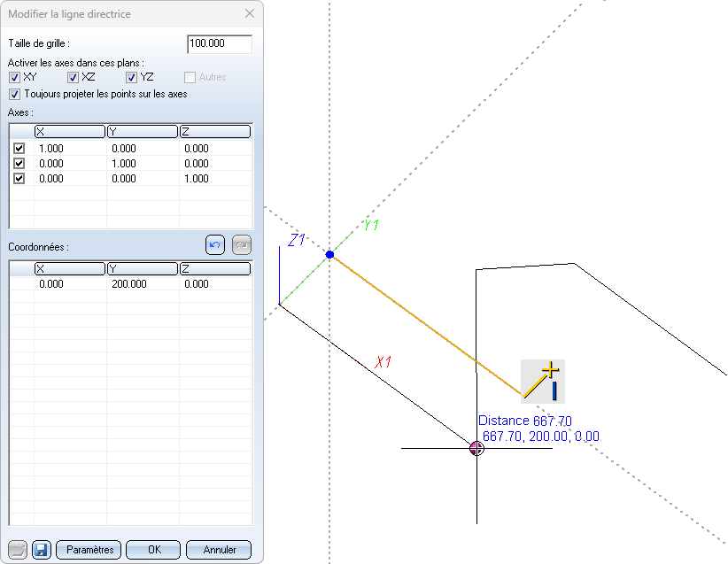Click the load file icon beside save

18,550
